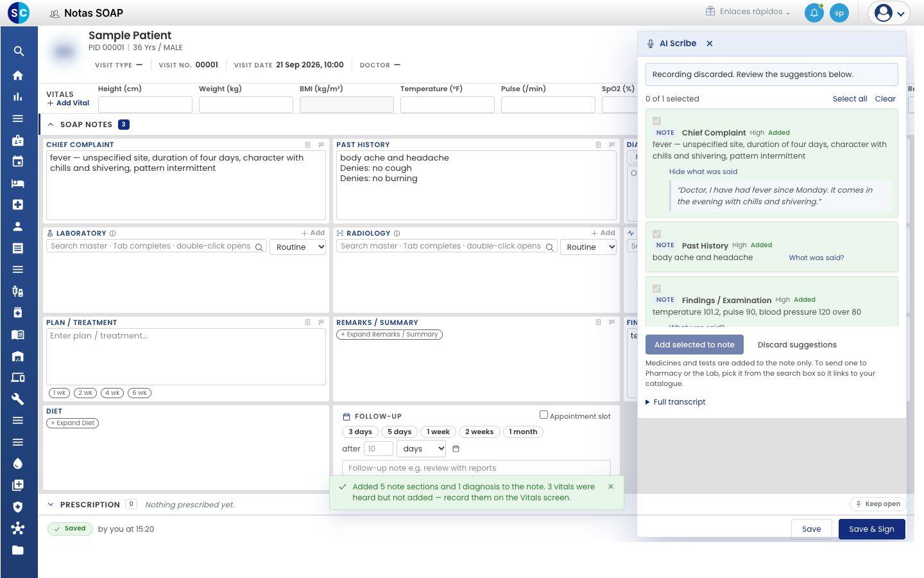Click Discard suggestions
924x578 pixels.
pos(797,345)
